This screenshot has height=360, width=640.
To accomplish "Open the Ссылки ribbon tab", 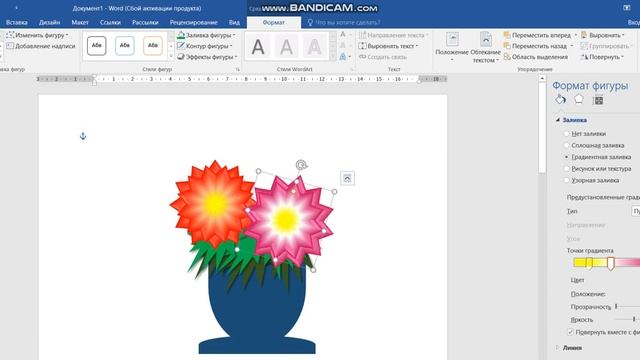I will [x=110, y=22].
